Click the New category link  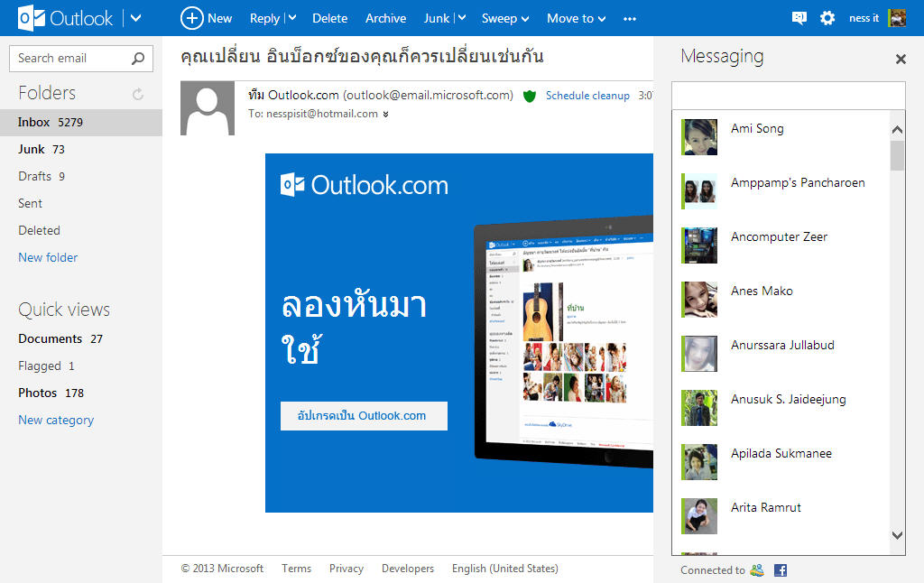point(56,420)
